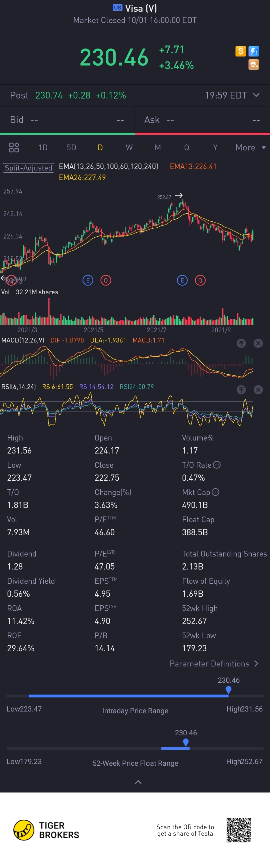Viewport: 270px width, 868px height.
Task: Select the Q quarterly chart tab
Action: [186, 147]
